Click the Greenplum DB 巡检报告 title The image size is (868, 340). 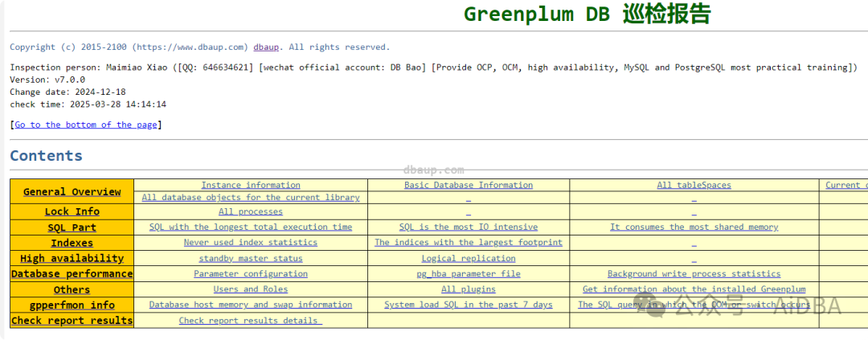[588, 14]
